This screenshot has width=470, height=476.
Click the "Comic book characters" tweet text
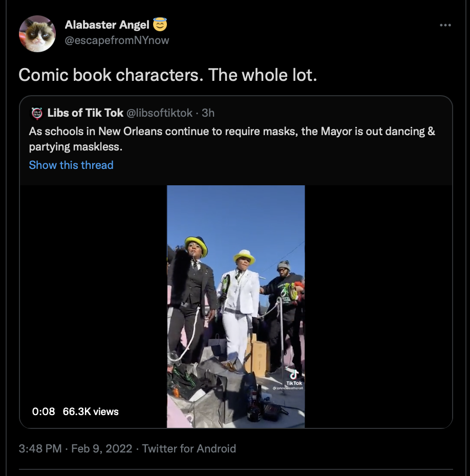pos(168,75)
